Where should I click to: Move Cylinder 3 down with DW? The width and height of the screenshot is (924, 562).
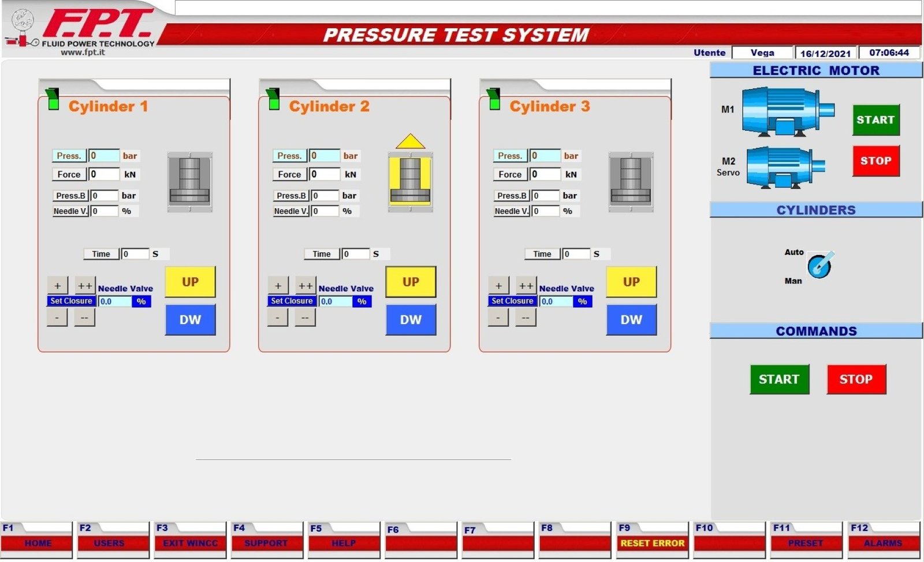[631, 320]
